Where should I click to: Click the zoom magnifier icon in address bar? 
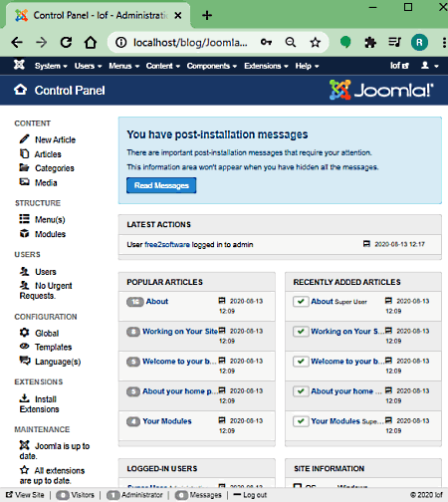point(291,42)
